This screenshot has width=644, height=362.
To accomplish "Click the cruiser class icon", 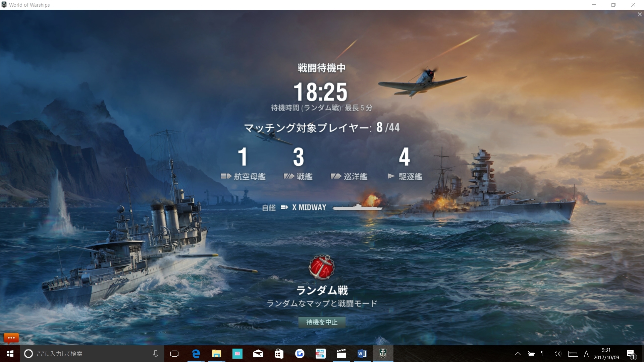I will click(336, 176).
